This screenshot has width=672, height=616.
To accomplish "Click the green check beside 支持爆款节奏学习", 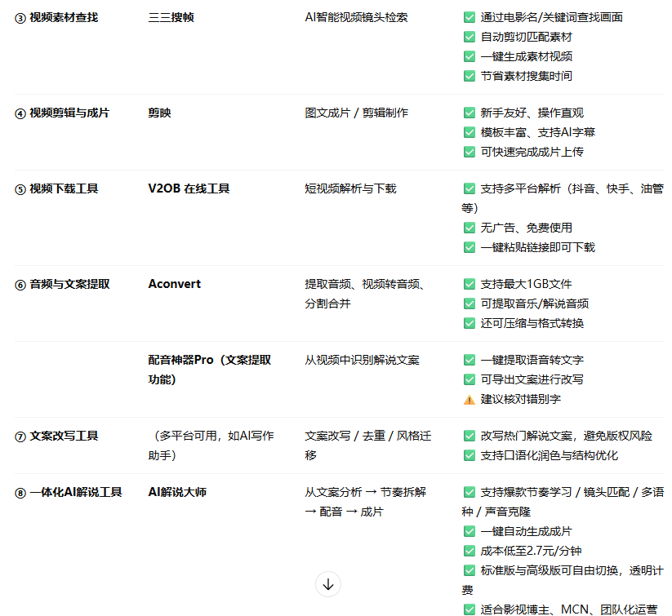I will 470,492.
